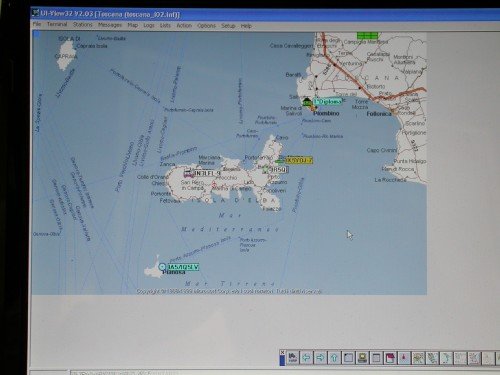
Task: Click the up arrow toolbar icon
Action: click(x=334, y=358)
